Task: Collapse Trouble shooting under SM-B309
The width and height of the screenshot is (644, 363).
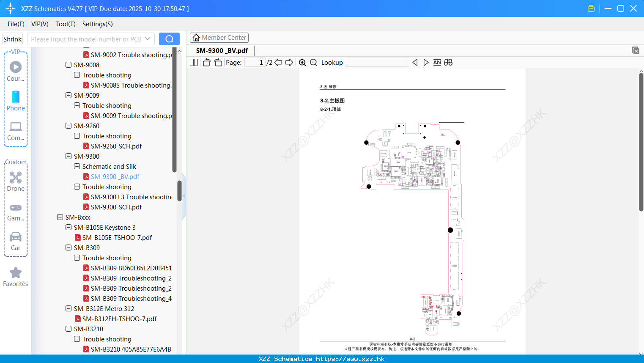Action: 77,258
